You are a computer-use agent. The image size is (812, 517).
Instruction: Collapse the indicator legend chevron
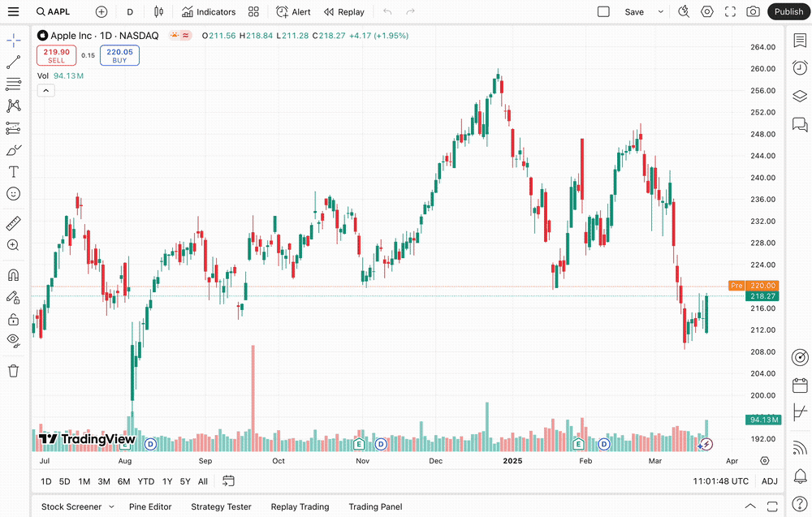pos(46,90)
